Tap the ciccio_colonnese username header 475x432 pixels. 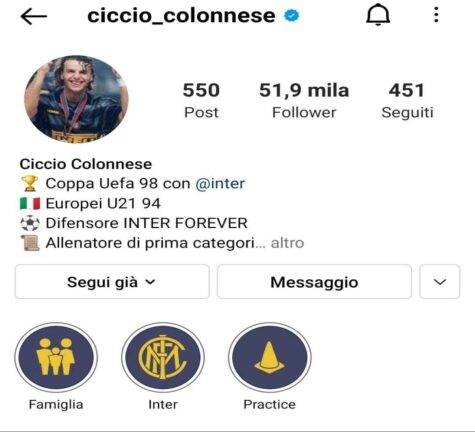181,16
